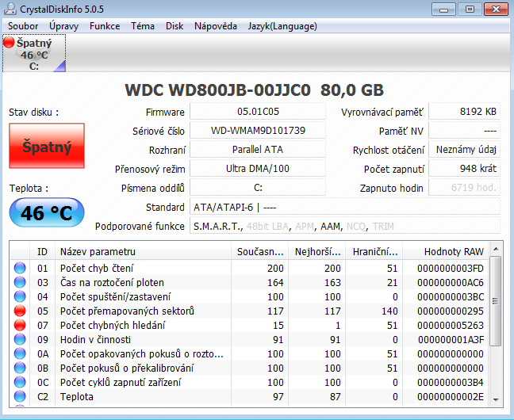Click the supported features S.M.A.R.T. field

tap(345, 226)
